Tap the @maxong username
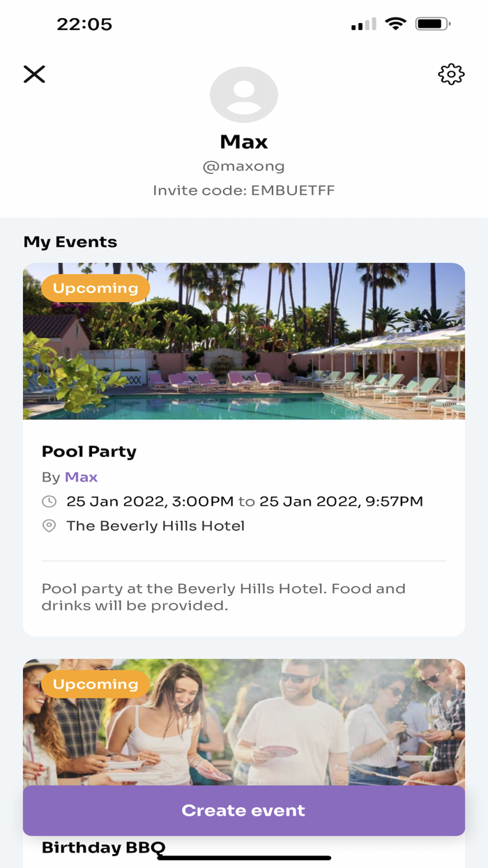Image resolution: width=488 pixels, height=868 pixels. [x=244, y=166]
